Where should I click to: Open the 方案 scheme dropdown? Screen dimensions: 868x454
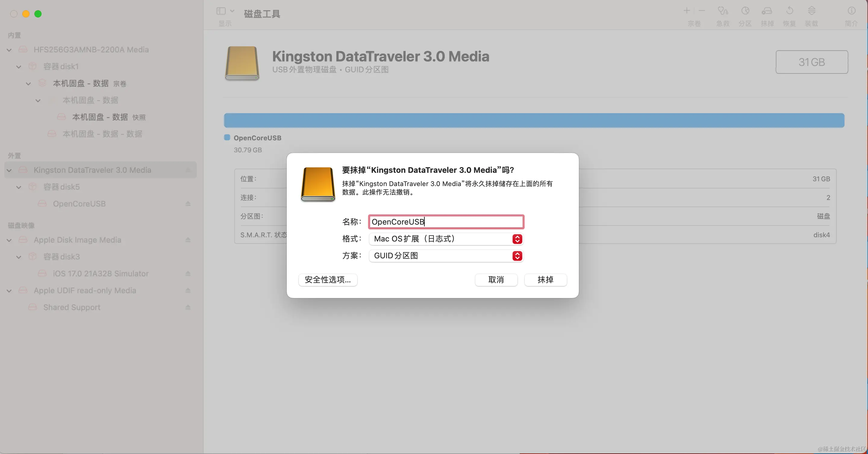coord(517,256)
